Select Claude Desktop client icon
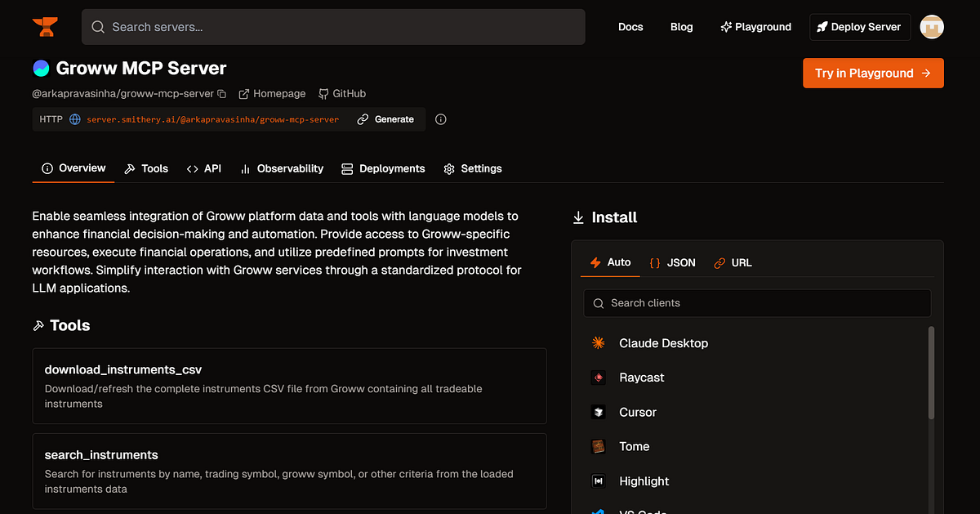Screen dimensions: 980x514 (599, 343)
